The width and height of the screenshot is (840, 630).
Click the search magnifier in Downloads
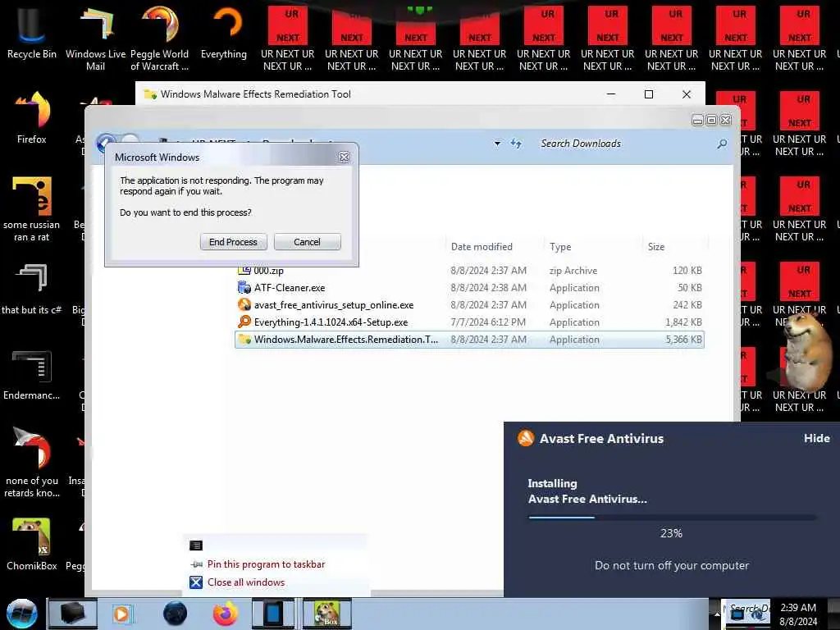point(722,144)
